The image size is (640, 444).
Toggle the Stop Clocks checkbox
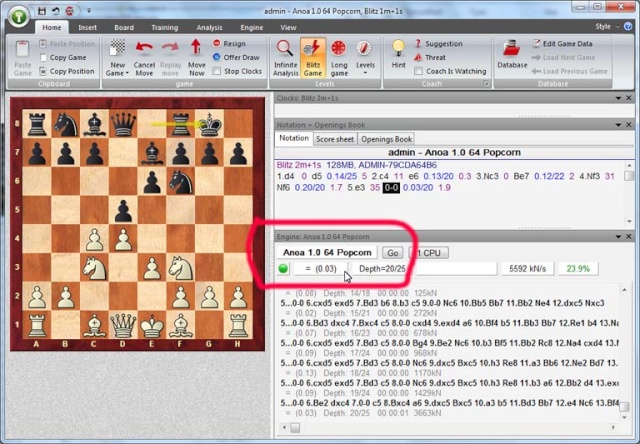click(217, 71)
